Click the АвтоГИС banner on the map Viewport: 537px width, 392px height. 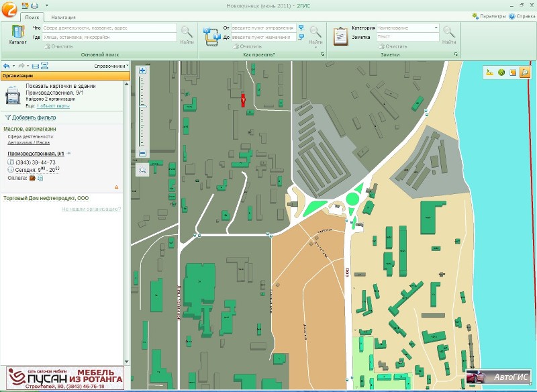pyautogui.click(x=498, y=377)
